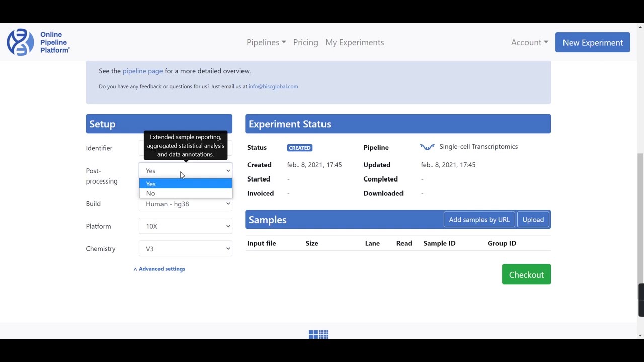Click the Group ID column header
Image resolution: width=644 pixels, height=362 pixels.
(502, 243)
